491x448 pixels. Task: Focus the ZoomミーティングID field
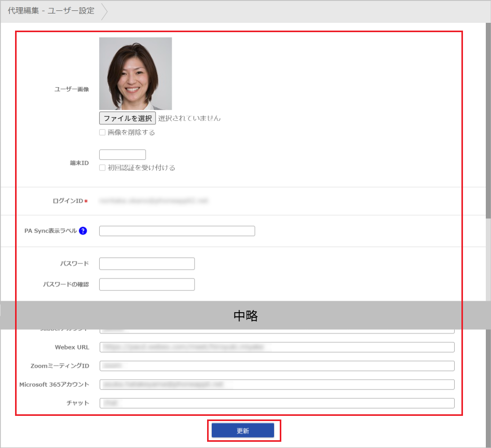coord(277,366)
